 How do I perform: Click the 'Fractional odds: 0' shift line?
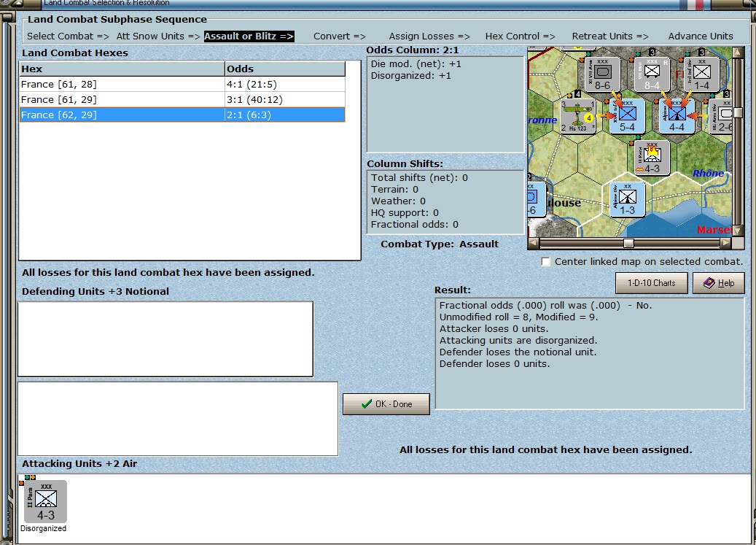(x=414, y=224)
